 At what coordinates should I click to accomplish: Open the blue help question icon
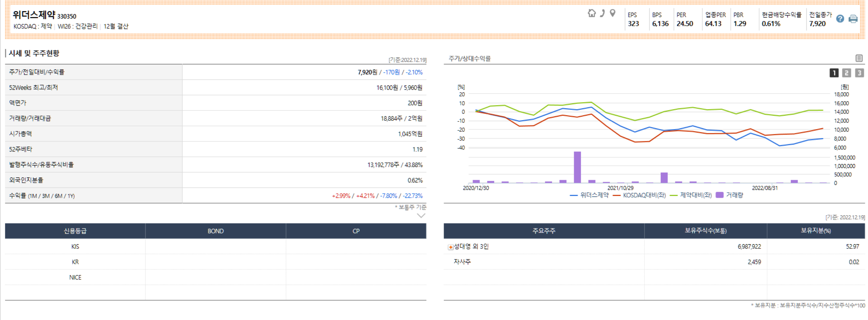pos(840,19)
